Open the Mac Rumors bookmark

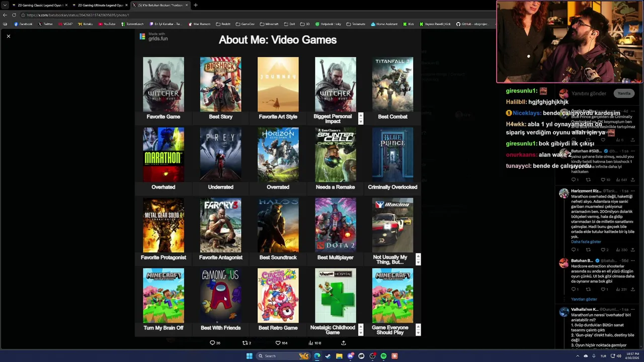tap(199, 24)
